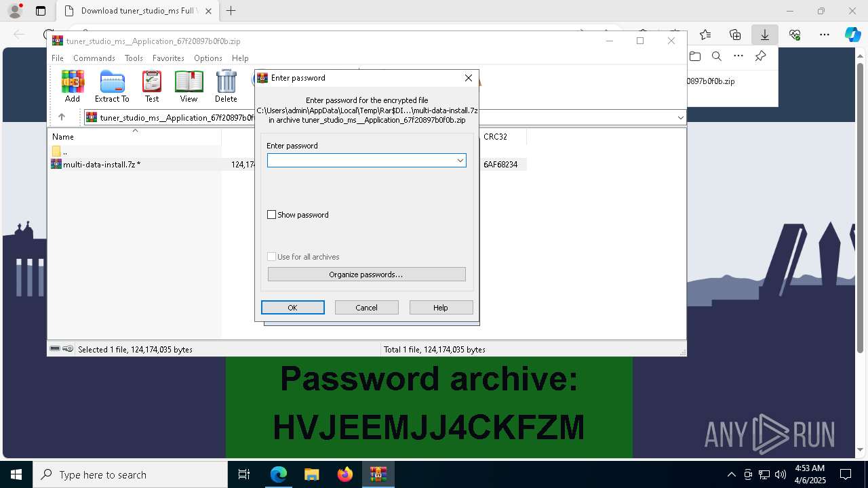Click the browser Back arrow
Image resolution: width=868 pixels, height=488 pixels.
point(19,35)
